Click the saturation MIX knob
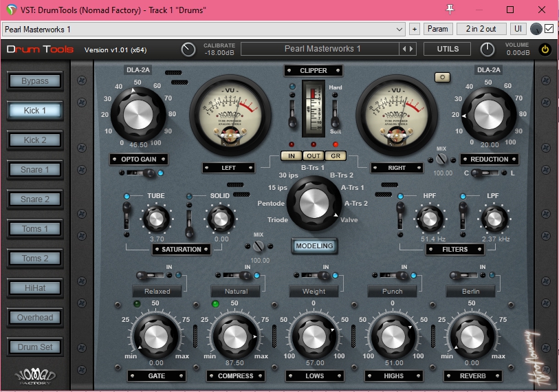 tap(259, 246)
